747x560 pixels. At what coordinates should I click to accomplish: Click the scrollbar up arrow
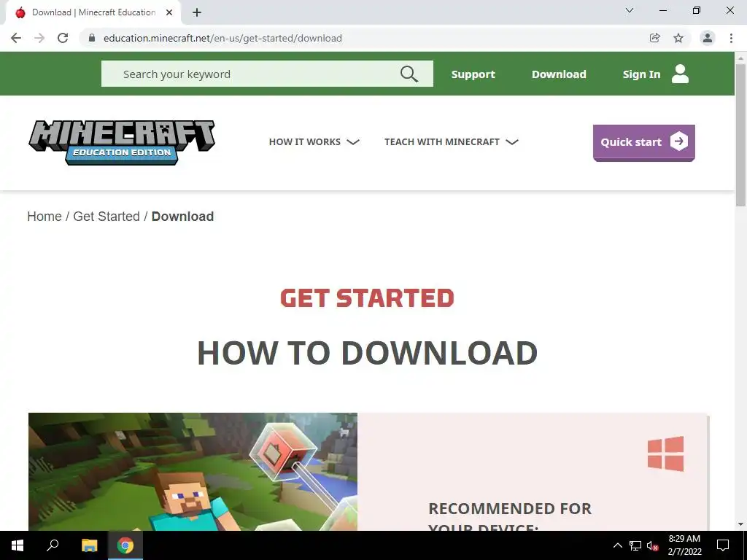(740, 58)
